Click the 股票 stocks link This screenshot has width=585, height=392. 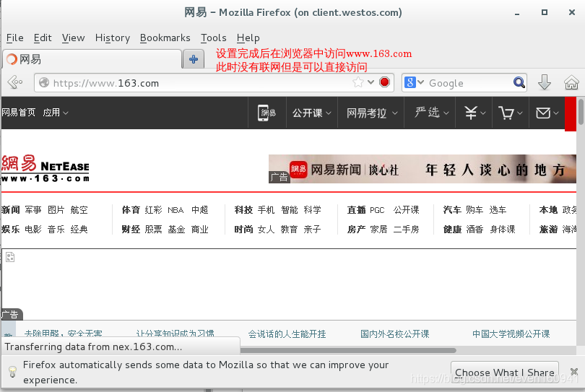click(153, 229)
